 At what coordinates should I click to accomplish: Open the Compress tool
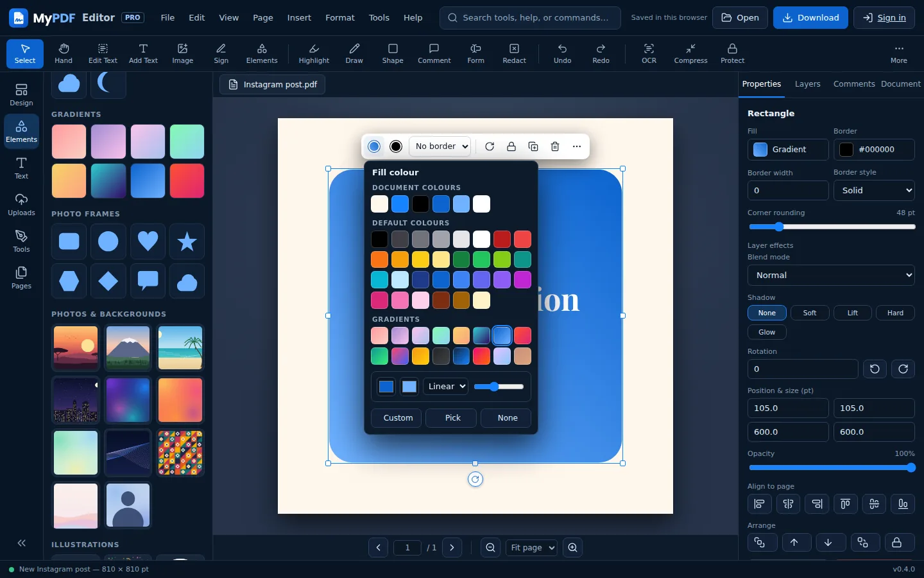pyautogui.click(x=690, y=53)
